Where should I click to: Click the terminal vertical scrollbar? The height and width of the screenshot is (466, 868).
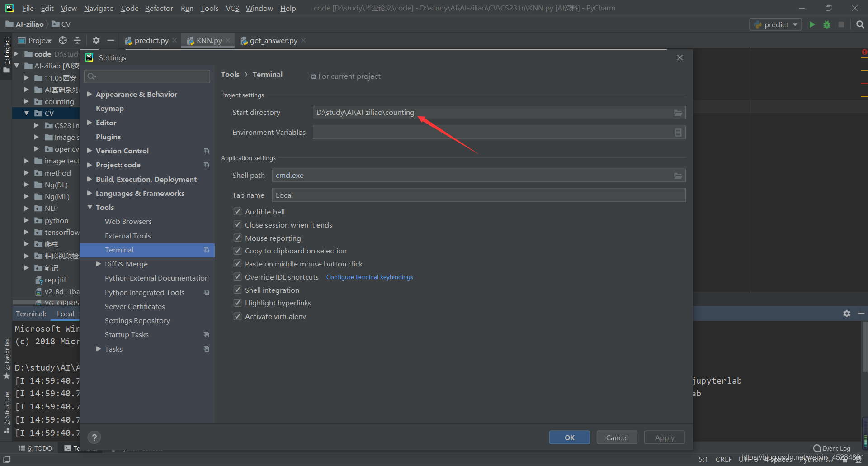pyautogui.click(x=865, y=346)
